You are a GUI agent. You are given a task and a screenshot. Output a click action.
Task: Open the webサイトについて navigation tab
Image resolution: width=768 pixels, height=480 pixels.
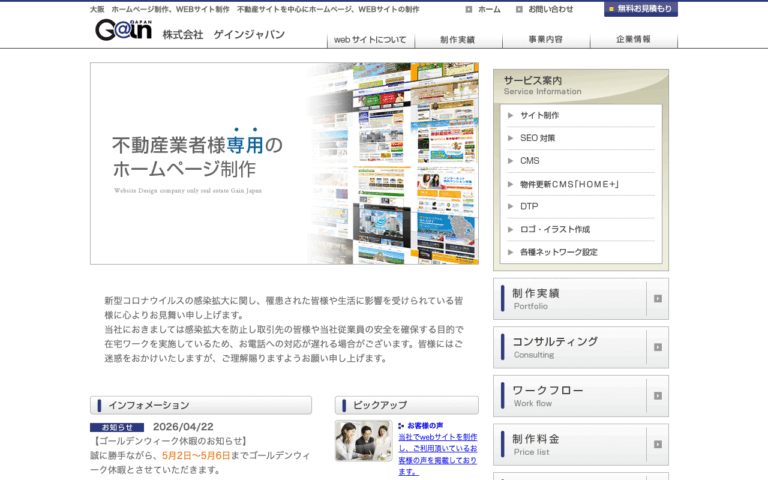[371, 40]
